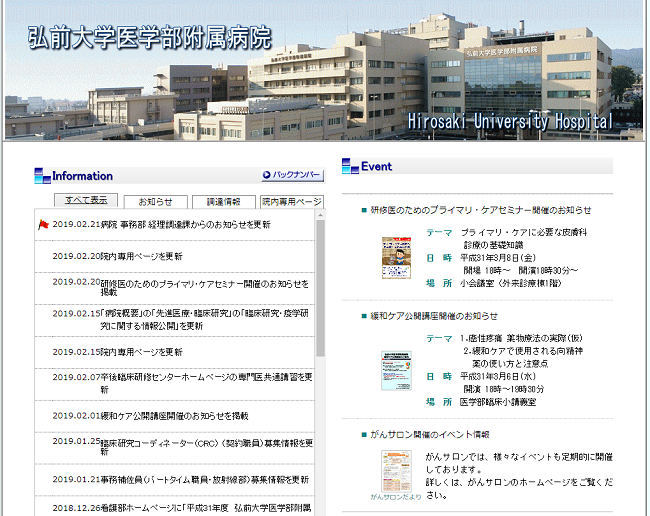Click the Information section heading icon
This screenshot has width=650, height=516.
pos(42,176)
